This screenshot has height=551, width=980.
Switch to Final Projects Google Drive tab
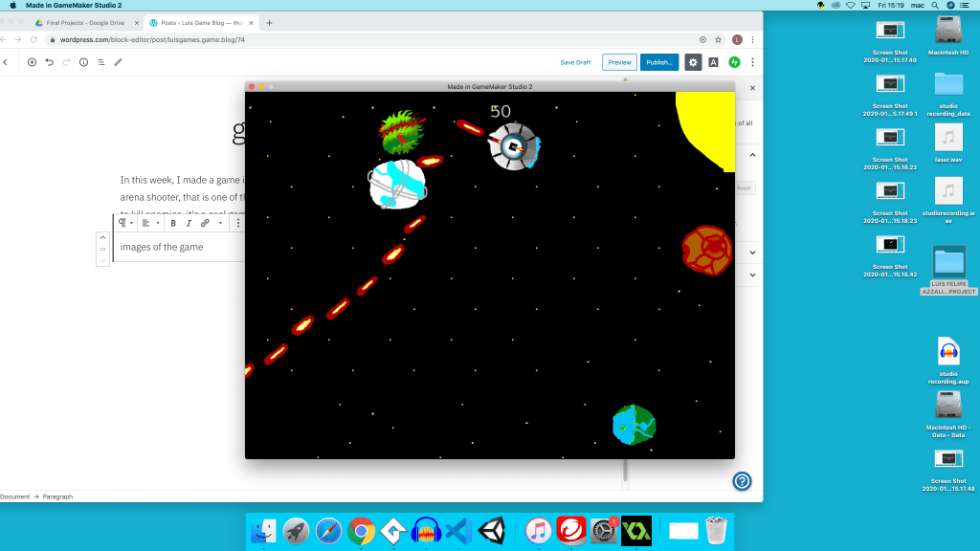click(x=84, y=22)
